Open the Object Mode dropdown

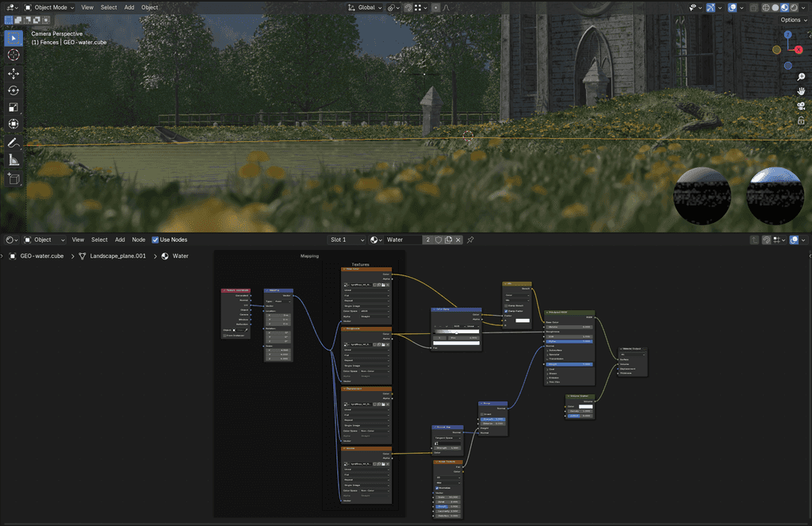coord(49,7)
